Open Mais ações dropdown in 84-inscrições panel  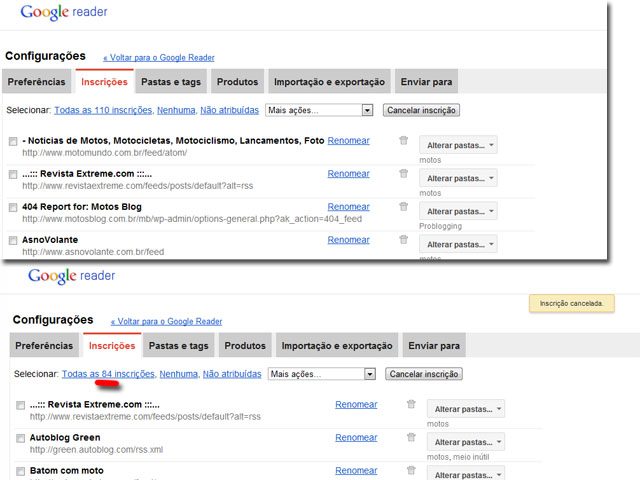tap(322, 374)
